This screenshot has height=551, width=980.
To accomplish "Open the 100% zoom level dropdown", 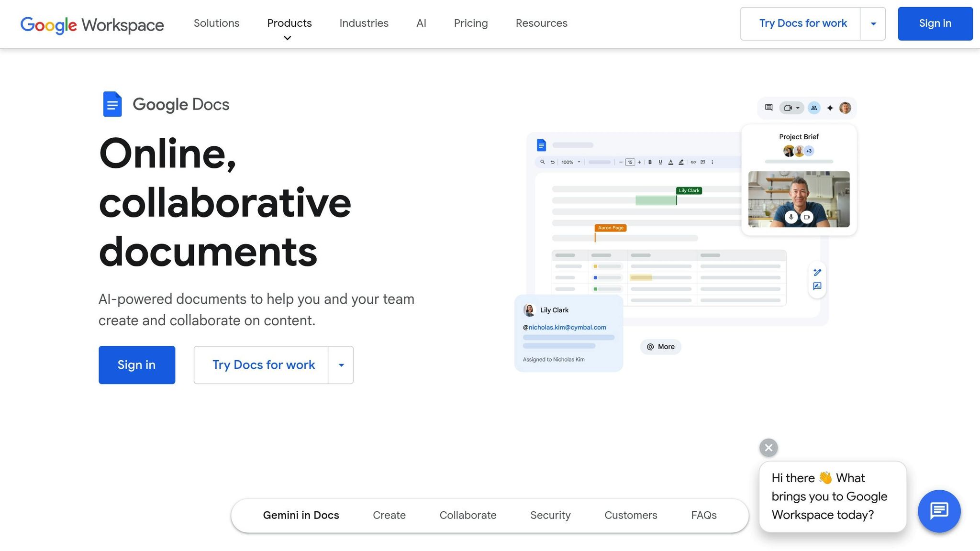I will (x=572, y=162).
